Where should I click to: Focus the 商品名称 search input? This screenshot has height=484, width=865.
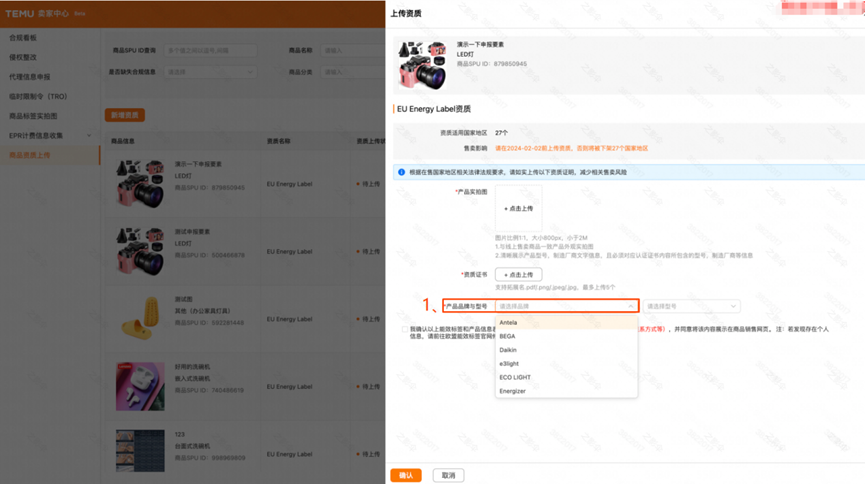(x=353, y=50)
